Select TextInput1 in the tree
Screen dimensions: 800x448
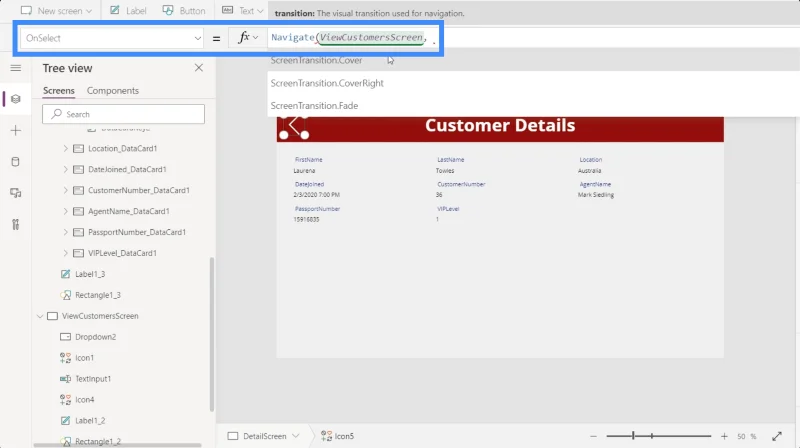93,379
